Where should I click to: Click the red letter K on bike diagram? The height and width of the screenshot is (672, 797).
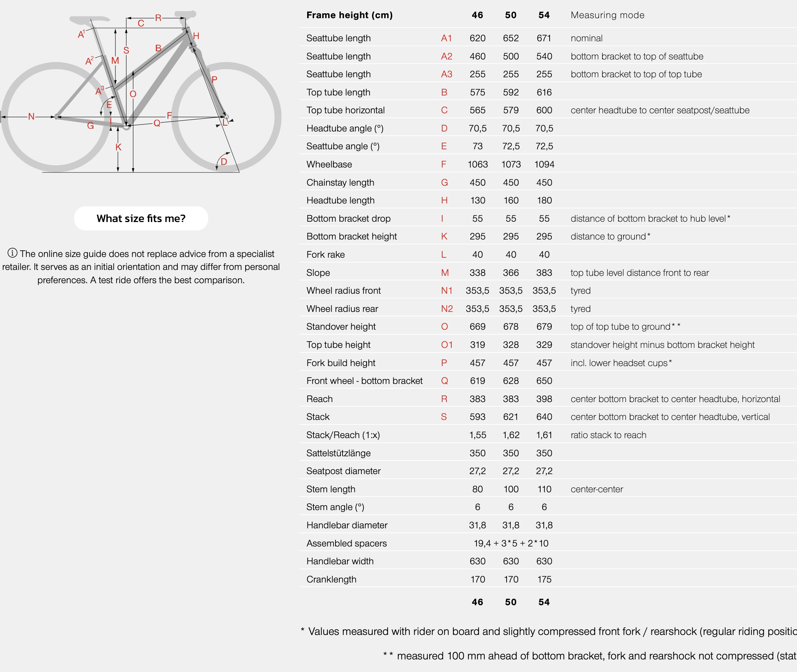[118, 147]
